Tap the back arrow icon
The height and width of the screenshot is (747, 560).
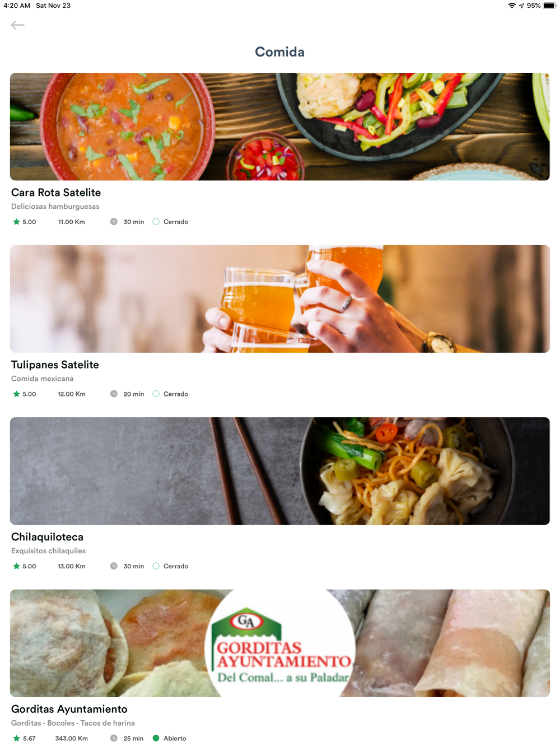(x=18, y=25)
